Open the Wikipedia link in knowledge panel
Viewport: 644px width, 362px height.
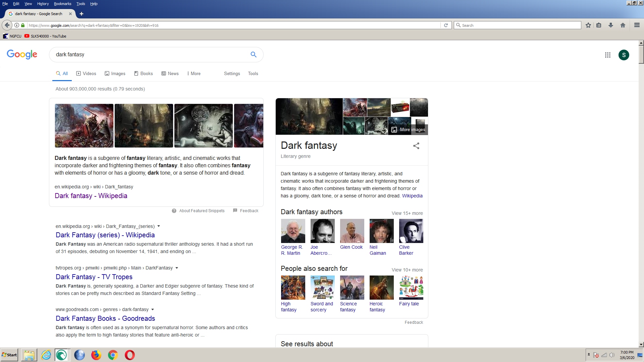point(412,196)
